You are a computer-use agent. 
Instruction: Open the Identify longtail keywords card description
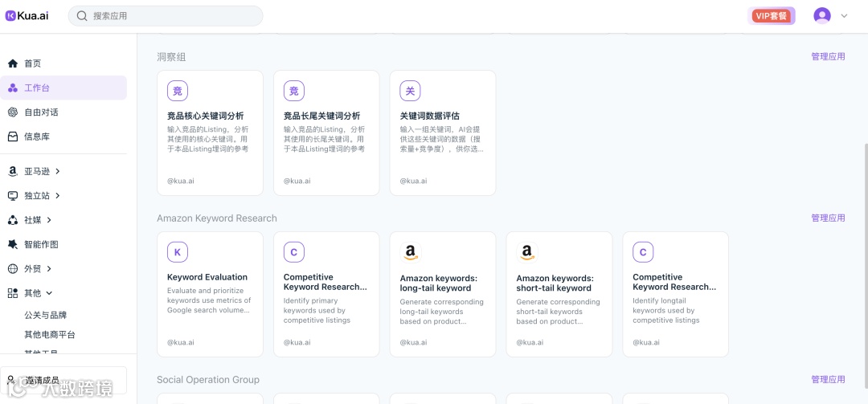(x=666, y=311)
